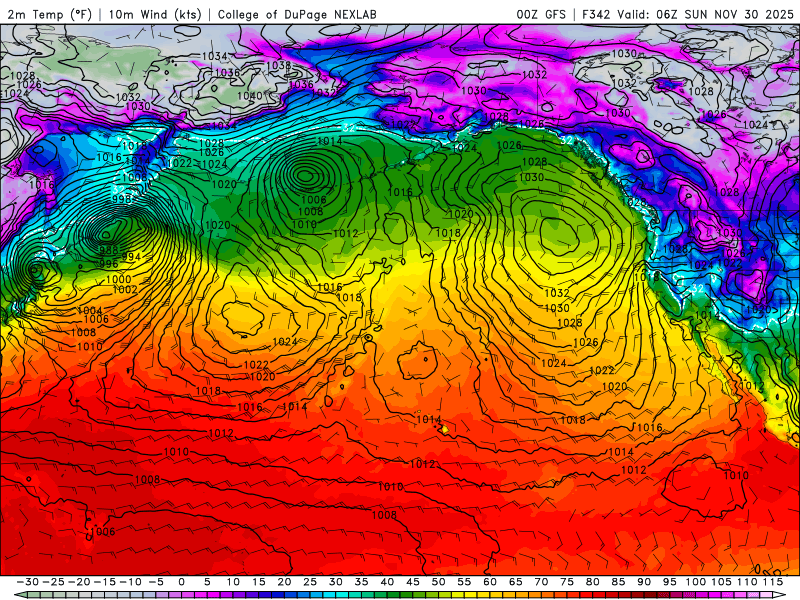Click -20 on the temperature scale
The height and width of the screenshot is (600, 800).
pyautogui.click(x=79, y=582)
